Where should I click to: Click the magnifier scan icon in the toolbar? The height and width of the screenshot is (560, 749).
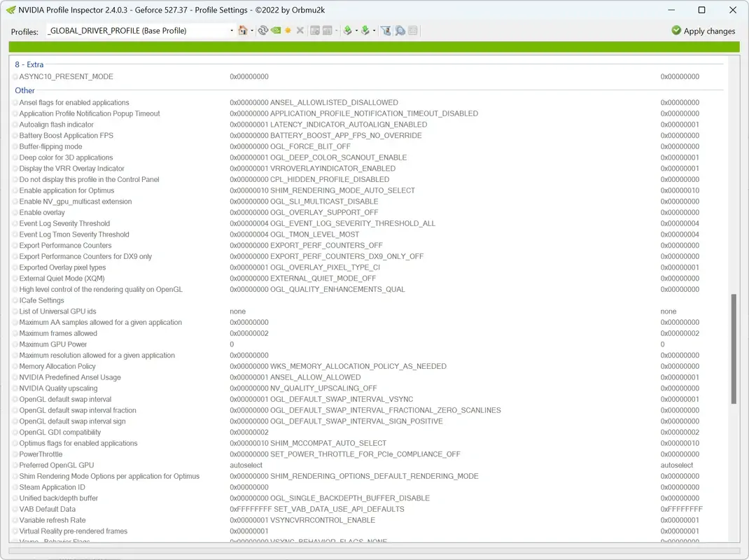[x=400, y=30]
